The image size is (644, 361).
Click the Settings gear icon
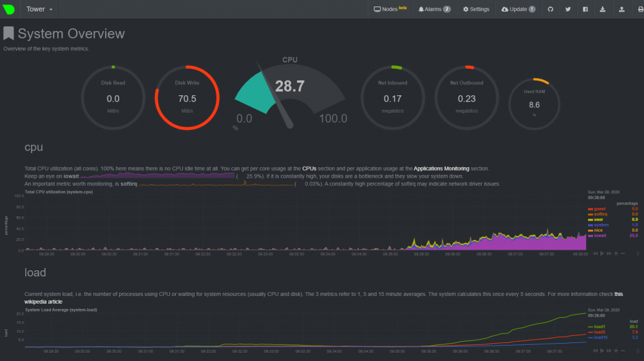tap(466, 9)
